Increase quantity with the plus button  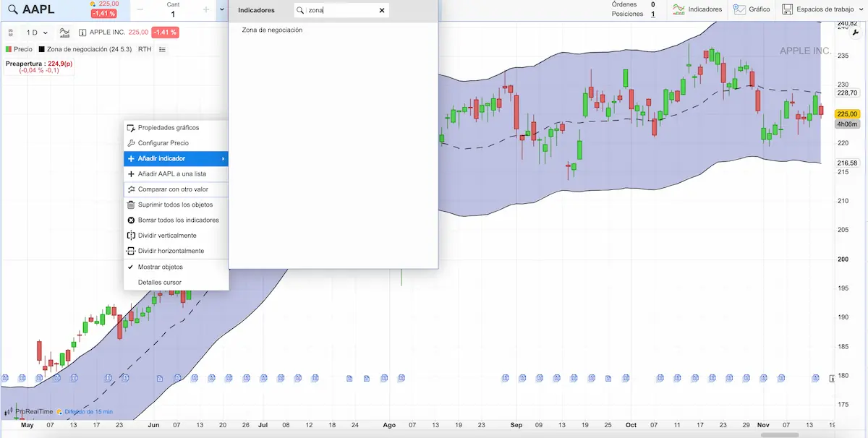tap(206, 9)
